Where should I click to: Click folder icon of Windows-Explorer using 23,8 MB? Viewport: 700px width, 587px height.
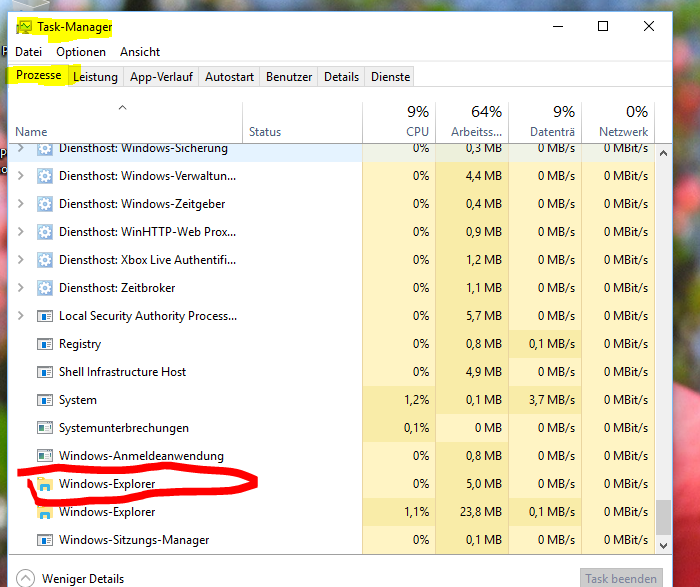[44, 512]
